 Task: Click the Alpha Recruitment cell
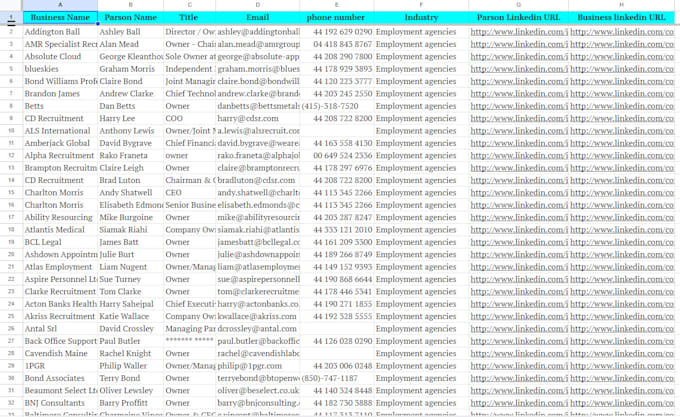[60, 155]
